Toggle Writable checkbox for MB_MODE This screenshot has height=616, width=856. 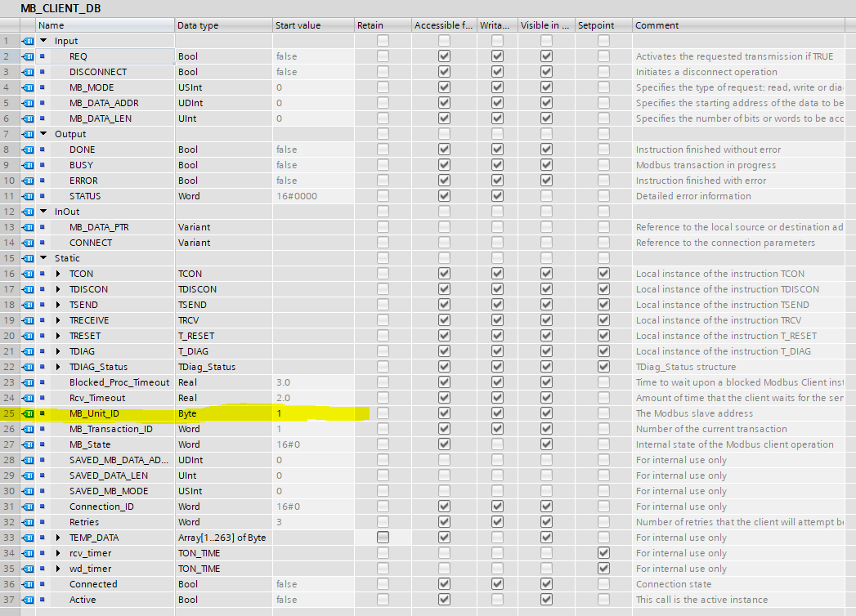(x=497, y=87)
